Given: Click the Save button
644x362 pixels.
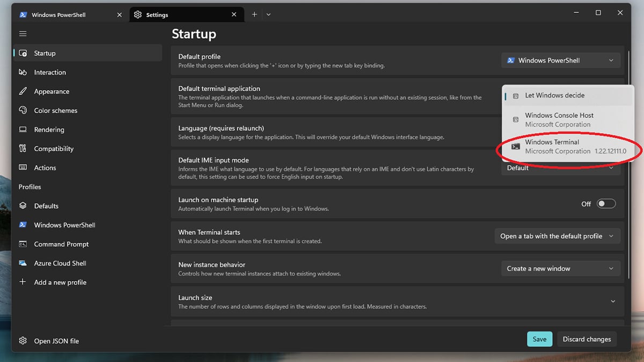Looking at the screenshot, I should (x=539, y=339).
